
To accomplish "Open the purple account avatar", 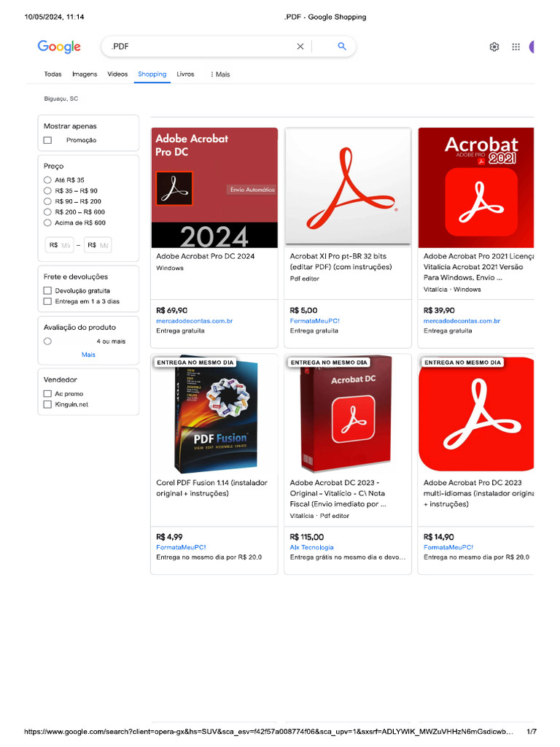I will 532,47.
